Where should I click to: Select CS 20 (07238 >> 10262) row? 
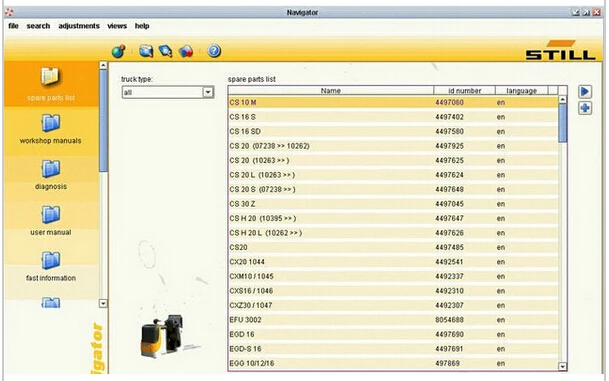(393, 146)
